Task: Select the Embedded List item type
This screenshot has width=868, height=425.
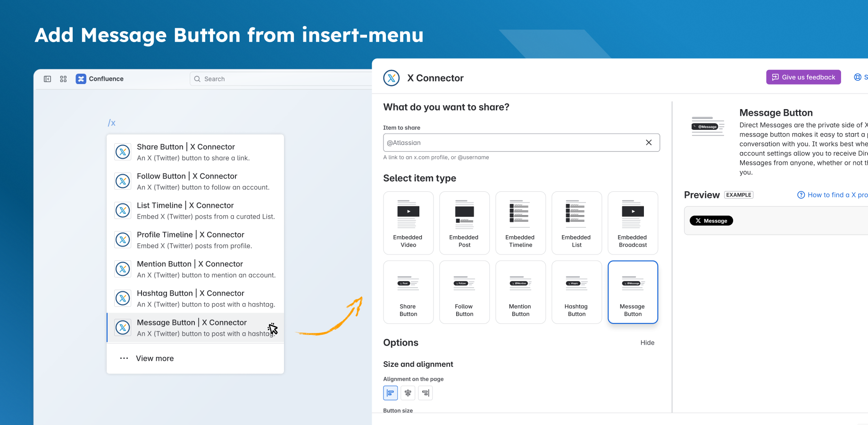Action: (x=577, y=223)
